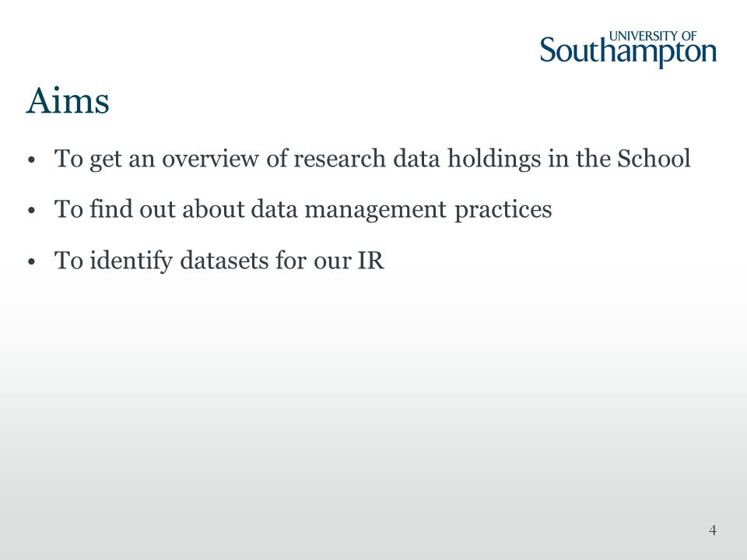Click the University of Southampton logo
The image size is (747, 560).
(x=628, y=50)
